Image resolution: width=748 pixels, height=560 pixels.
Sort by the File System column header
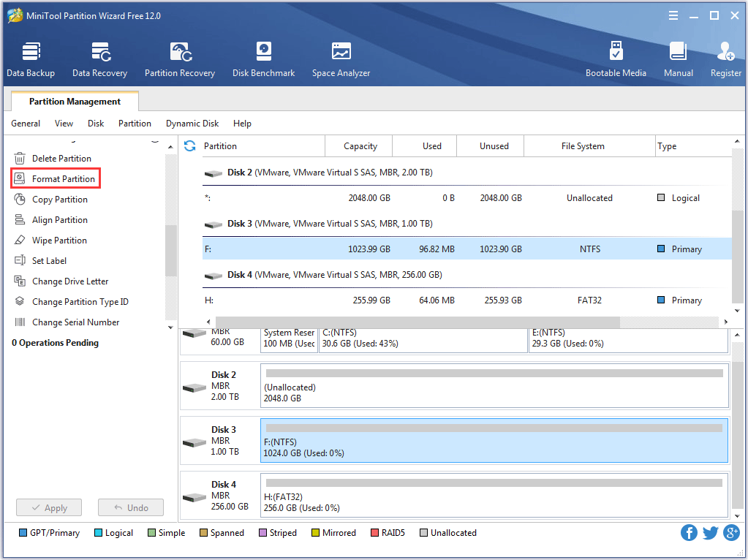(x=589, y=146)
